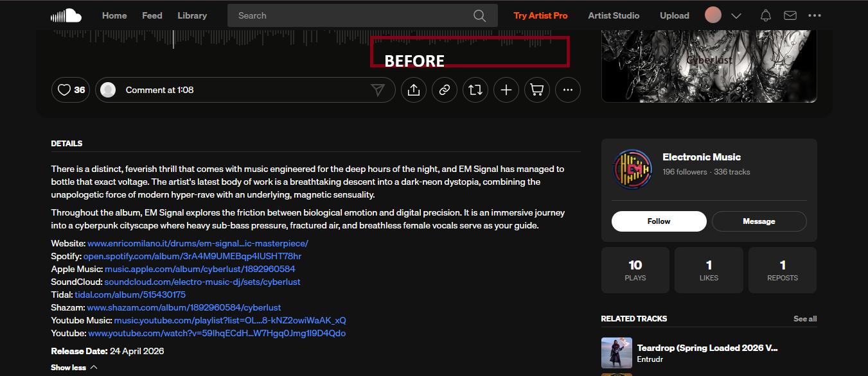Image resolution: width=868 pixels, height=376 pixels.
Task: Click the RELATED TRACKS heading
Action: (634, 319)
